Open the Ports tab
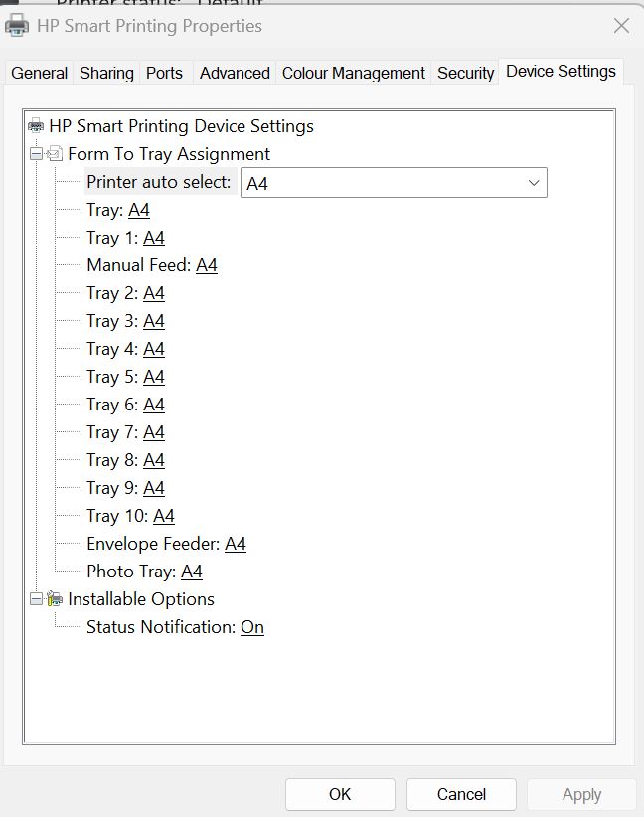The width and height of the screenshot is (644, 817). point(164,73)
